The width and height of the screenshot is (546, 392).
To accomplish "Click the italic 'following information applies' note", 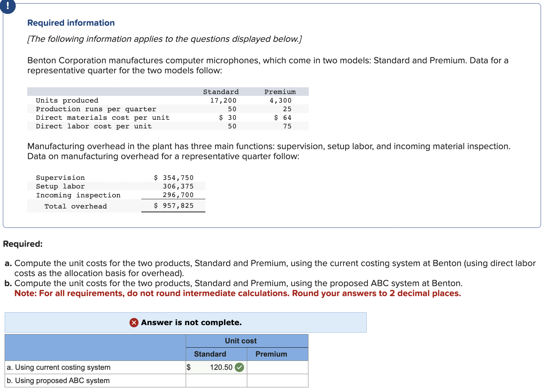I will (165, 39).
